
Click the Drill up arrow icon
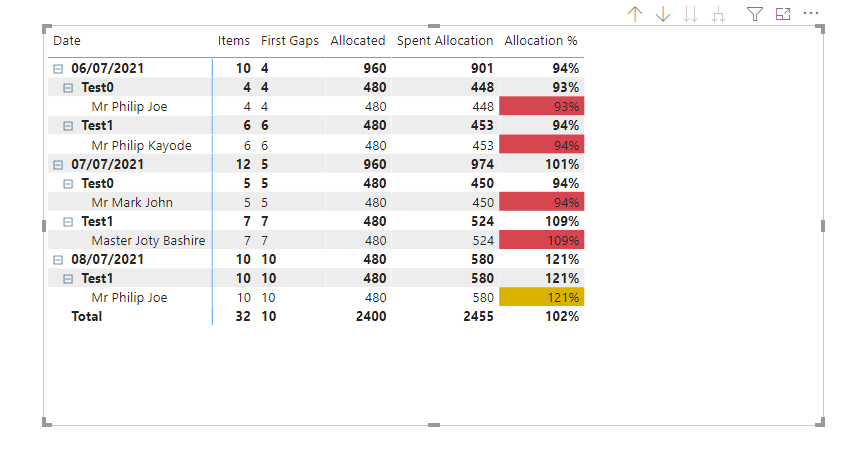[634, 14]
